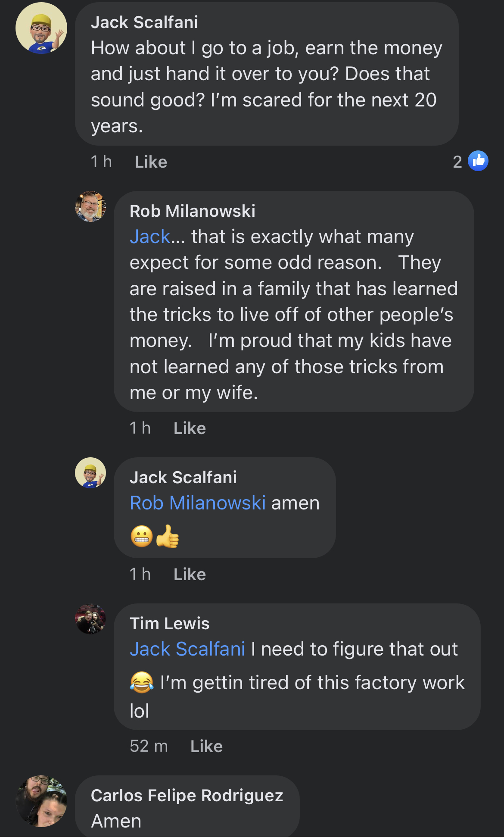View the 2 reactions count on top comment
The height and width of the screenshot is (837, 504).
click(457, 162)
